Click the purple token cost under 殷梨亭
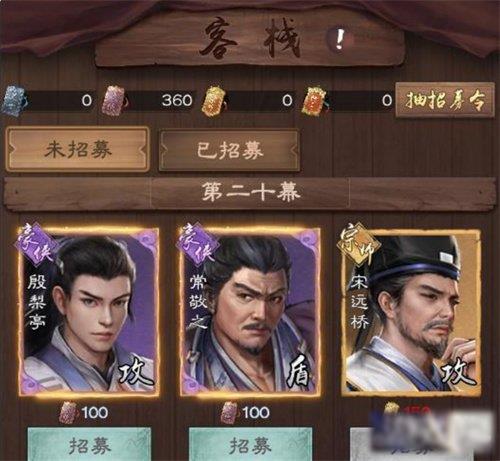The width and height of the screenshot is (500, 461). coord(84,413)
